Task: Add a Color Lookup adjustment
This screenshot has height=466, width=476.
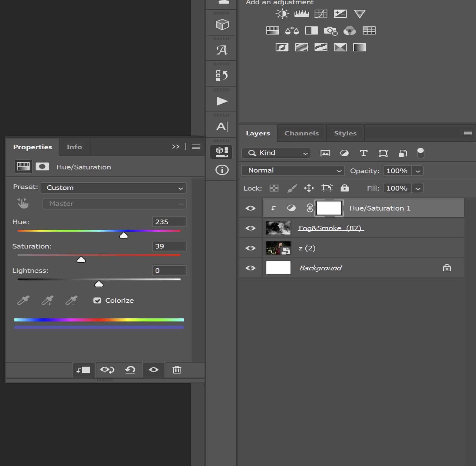Action: tap(369, 31)
